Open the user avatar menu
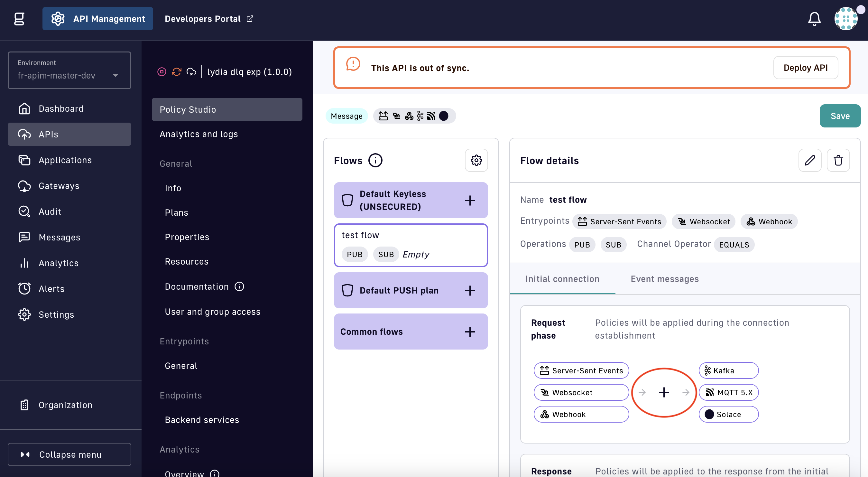868x477 pixels. (846, 19)
